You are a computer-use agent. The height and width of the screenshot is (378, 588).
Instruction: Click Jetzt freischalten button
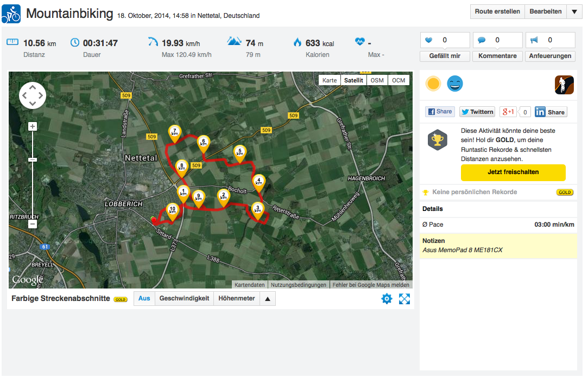tap(513, 172)
